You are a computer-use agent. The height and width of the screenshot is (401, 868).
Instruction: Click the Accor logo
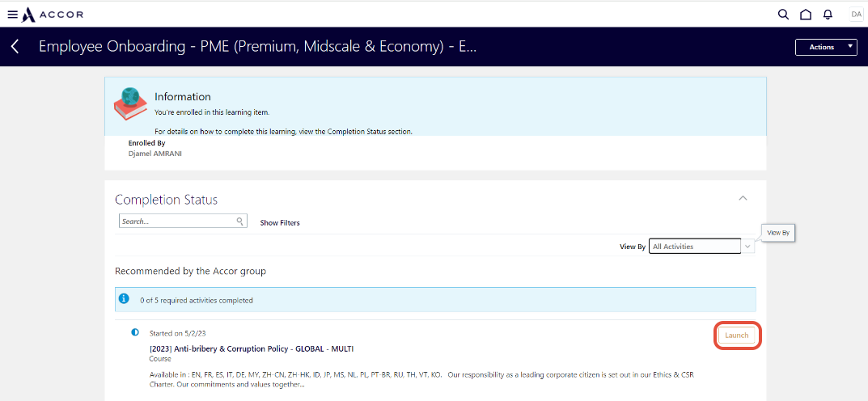(52, 15)
